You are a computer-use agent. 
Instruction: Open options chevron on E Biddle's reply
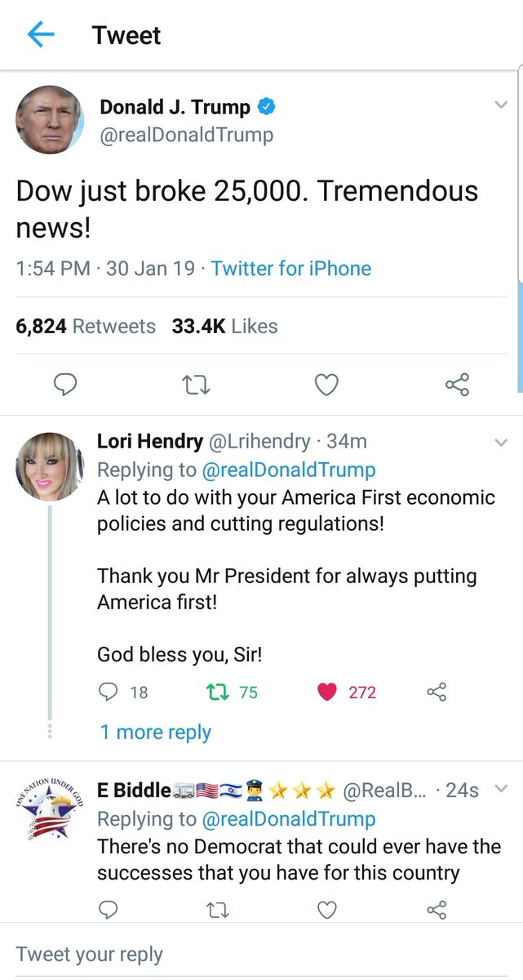point(502,789)
